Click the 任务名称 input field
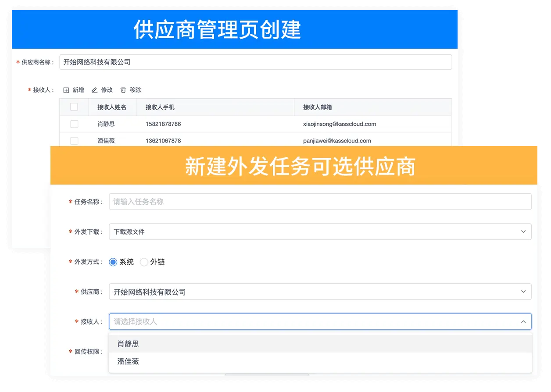Screen dimensions: 551x392 coord(319,202)
